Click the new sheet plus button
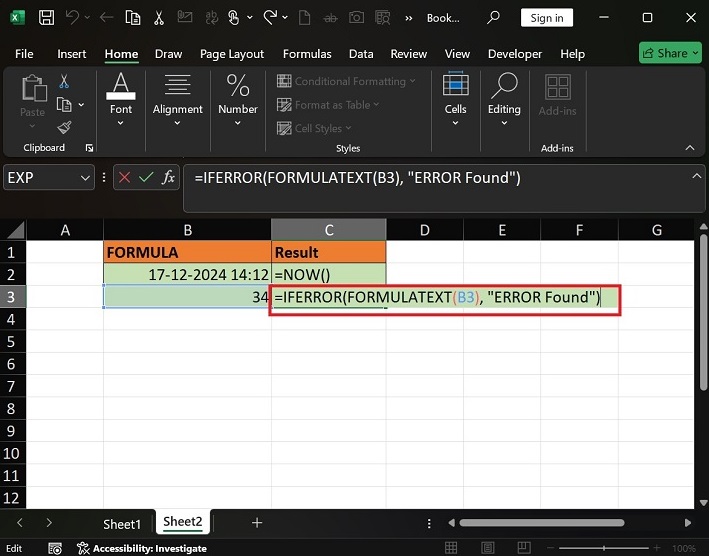This screenshot has width=709, height=556. click(x=257, y=523)
